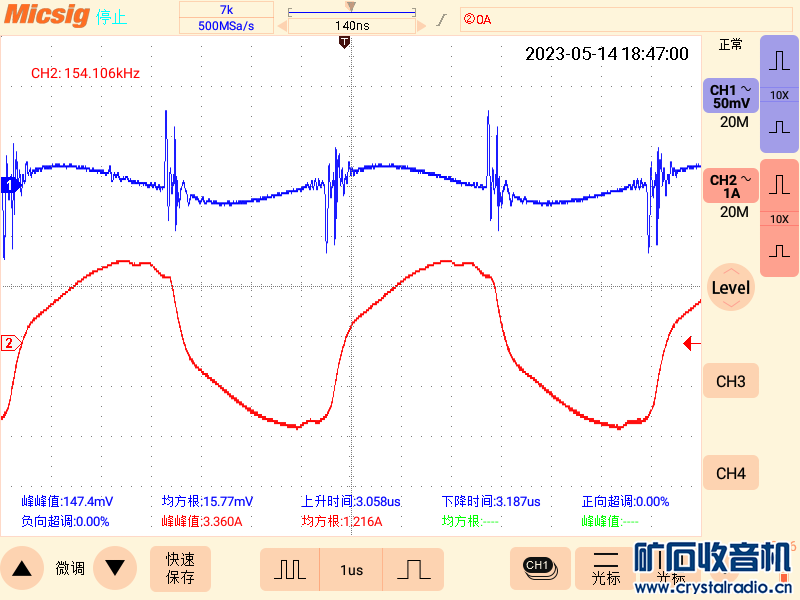Enable the CH4 channel
This screenshot has width=800, height=600.
731,473
